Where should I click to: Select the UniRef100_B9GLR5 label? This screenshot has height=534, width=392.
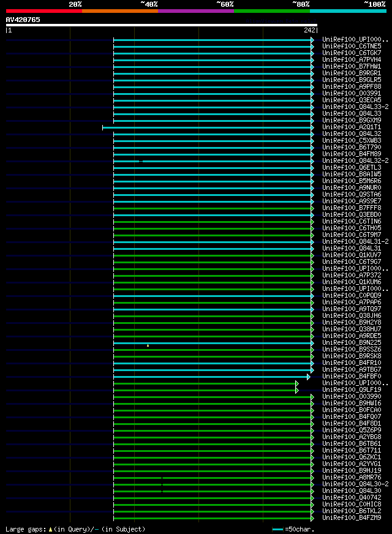[x=352, y=80]
